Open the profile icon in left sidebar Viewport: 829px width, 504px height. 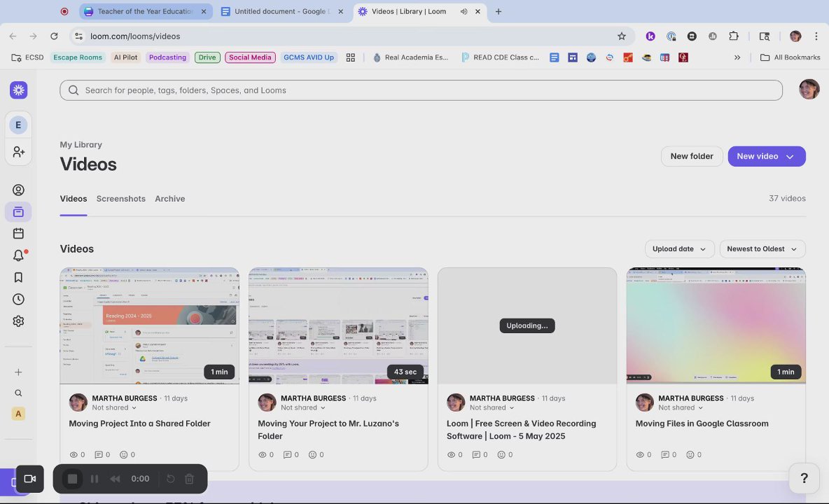coord(18,190)
